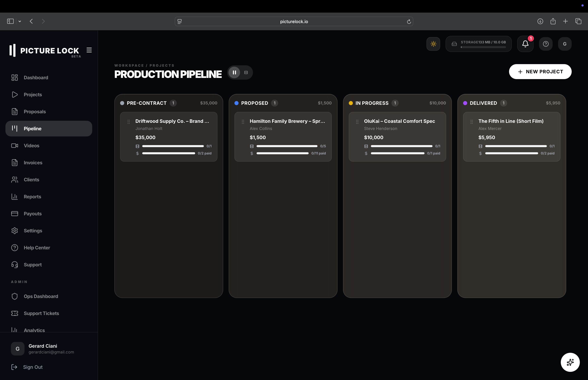Sign out of Picture Lock

[32, 367]
